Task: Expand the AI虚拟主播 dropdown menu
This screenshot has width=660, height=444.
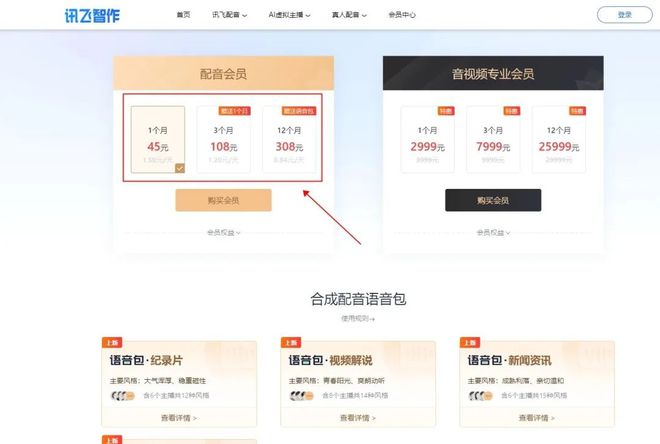Action: click(290, 15)
